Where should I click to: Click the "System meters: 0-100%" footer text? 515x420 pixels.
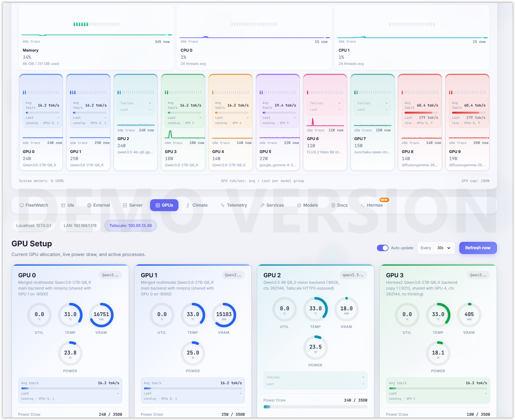(41, 181)
